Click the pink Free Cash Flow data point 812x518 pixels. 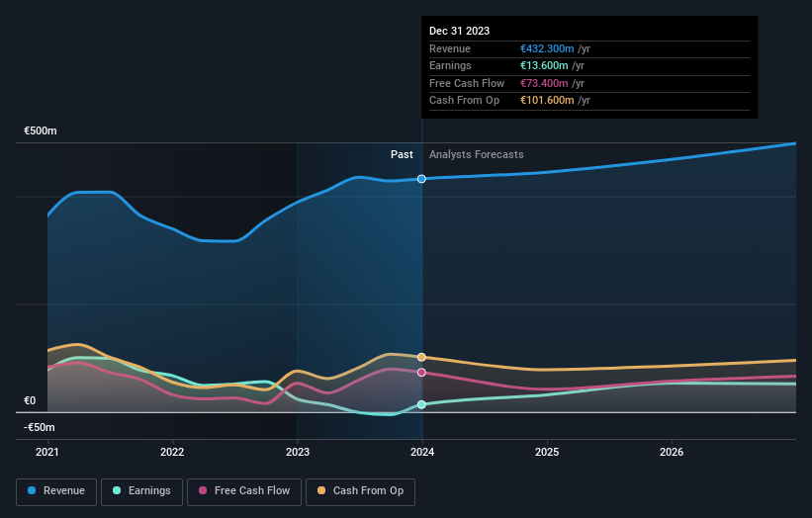(x=421, y=372)
